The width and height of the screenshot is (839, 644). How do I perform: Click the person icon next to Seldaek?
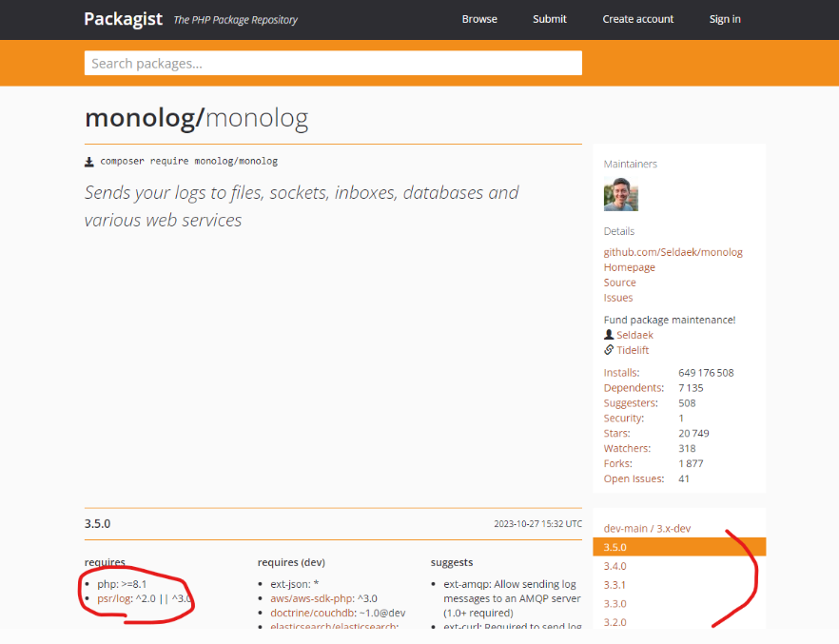coord(609,335)
